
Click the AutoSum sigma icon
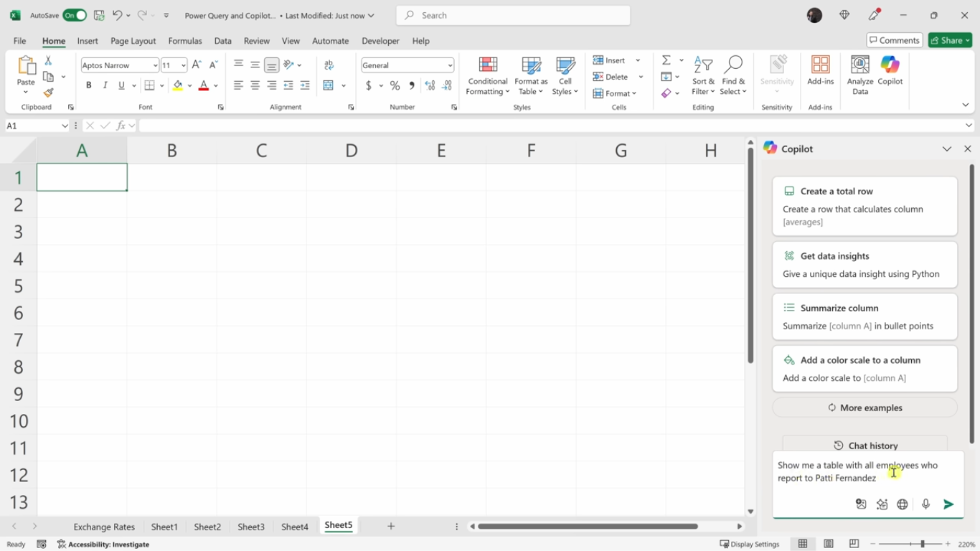pos(666,60)
